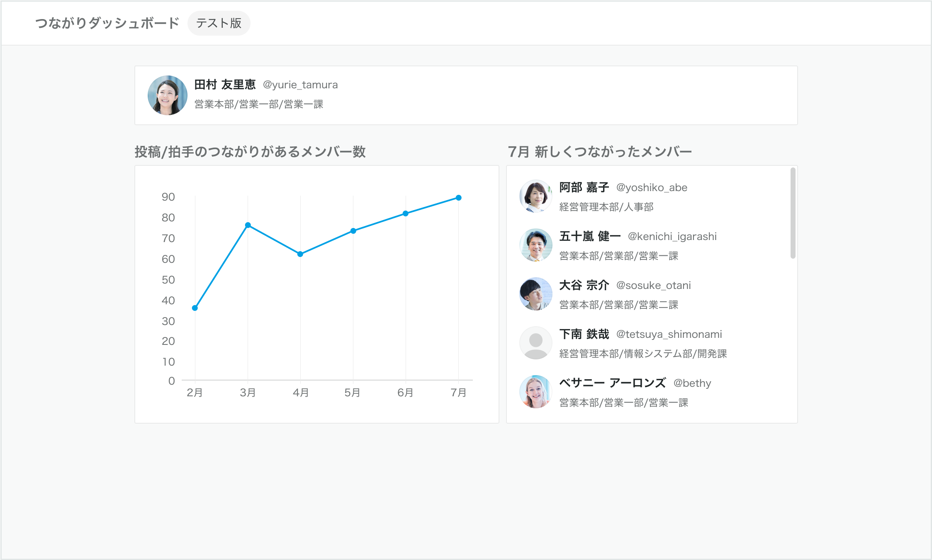
Task: Click the @kenichi_igarashi handle
Action: 672,237
